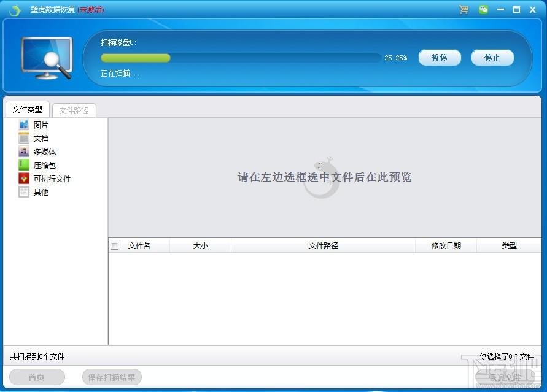Click the 你选择了0个文件 status text
This screenshot has height=392, width=547.
[506, 356]
